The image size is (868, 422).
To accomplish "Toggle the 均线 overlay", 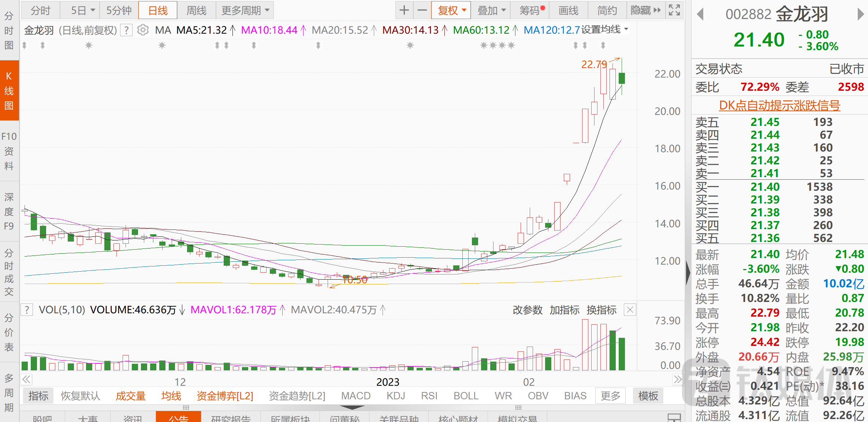I will [x=171, y=396].
